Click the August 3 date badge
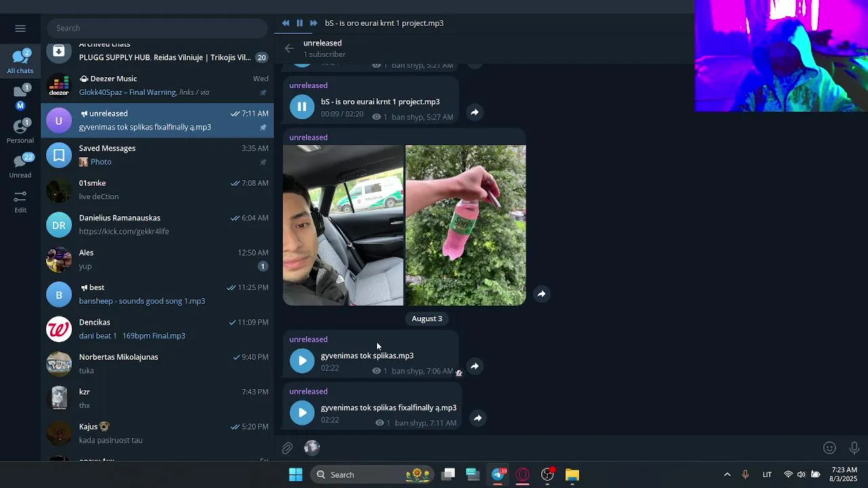The image size is (868, 488). [x=427, y=319]
